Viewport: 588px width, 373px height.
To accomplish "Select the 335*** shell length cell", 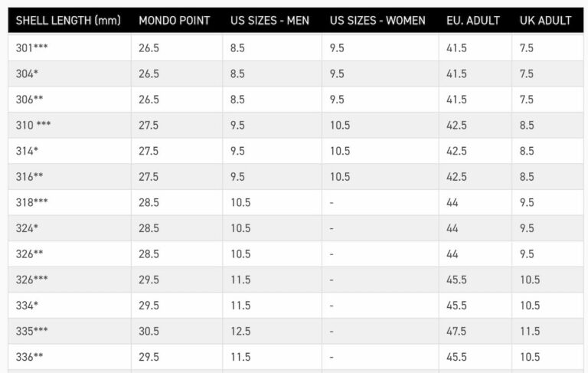I will tap(31, 332).
